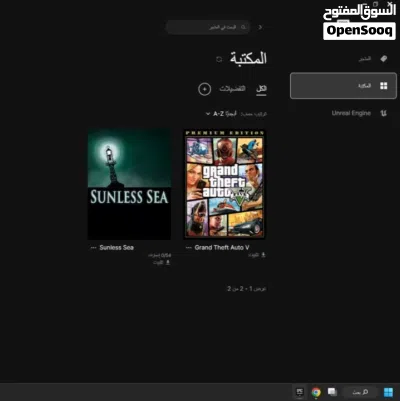
Task: Install Sunless Sea via download icon
Action: click(168, 263)
